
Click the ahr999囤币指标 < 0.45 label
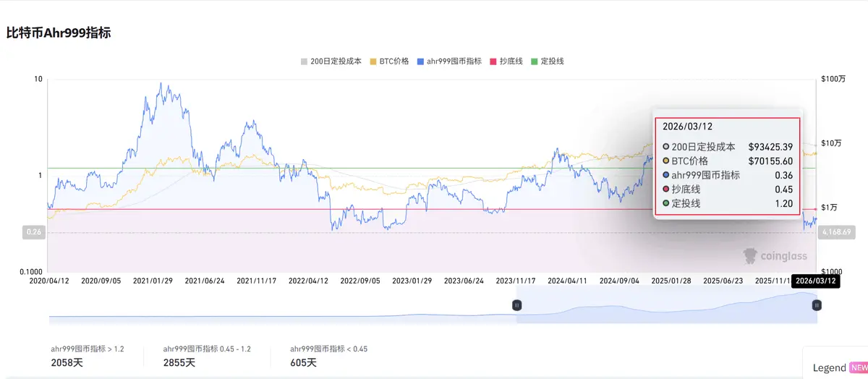[x=328, y=349]
